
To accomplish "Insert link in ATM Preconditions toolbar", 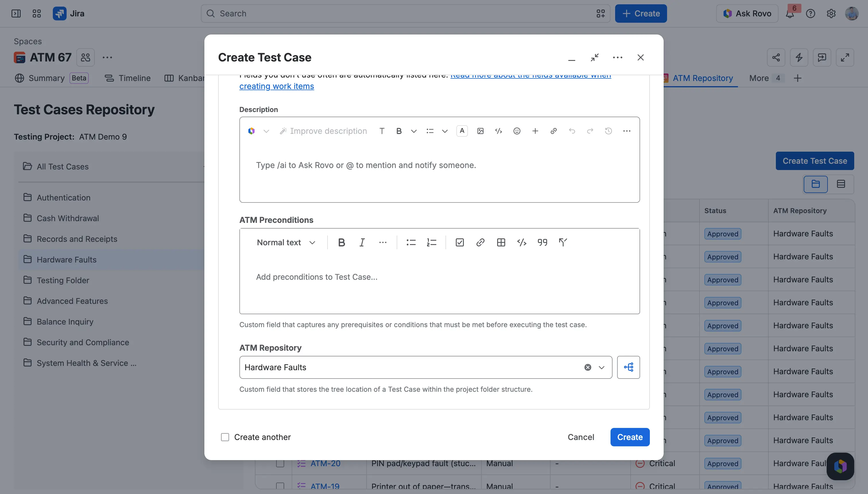I will pyautogui.click(x=480, y=242).
